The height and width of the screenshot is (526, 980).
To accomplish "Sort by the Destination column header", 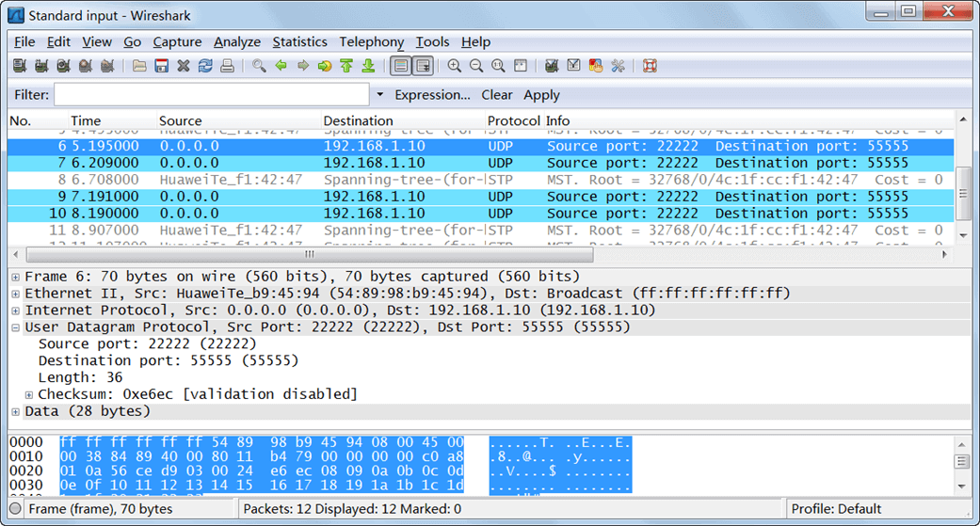I will pyautogui.click(x=402, y=120).
